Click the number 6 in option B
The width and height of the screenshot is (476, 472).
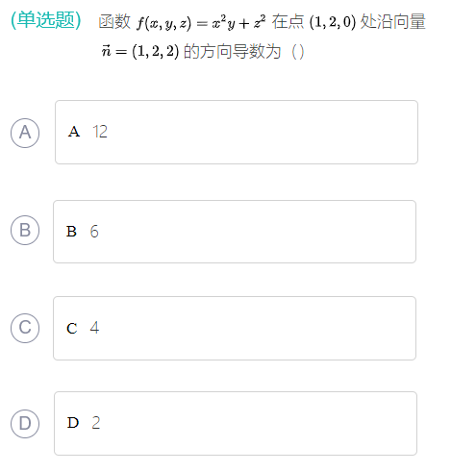click(94, 232)
